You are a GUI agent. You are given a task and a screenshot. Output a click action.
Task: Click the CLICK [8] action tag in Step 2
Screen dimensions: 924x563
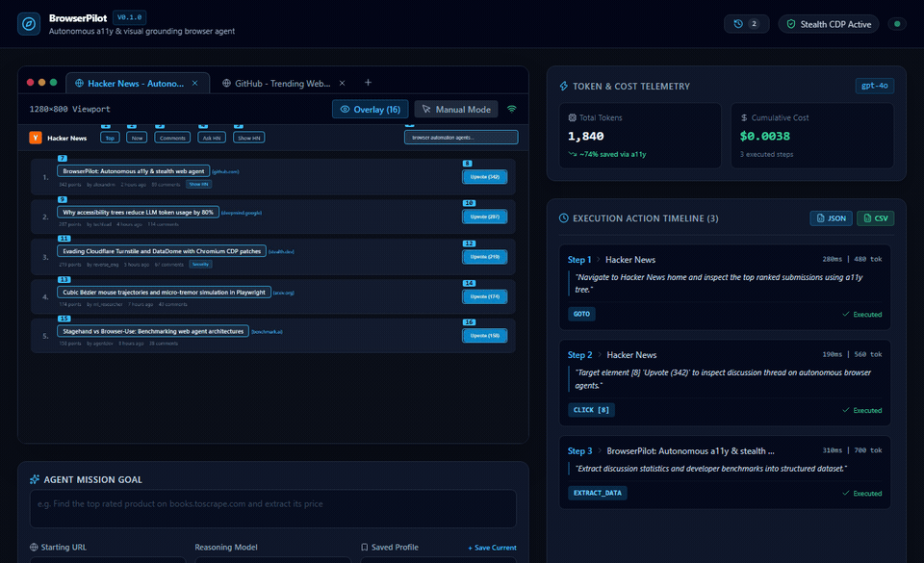[591, 410]
